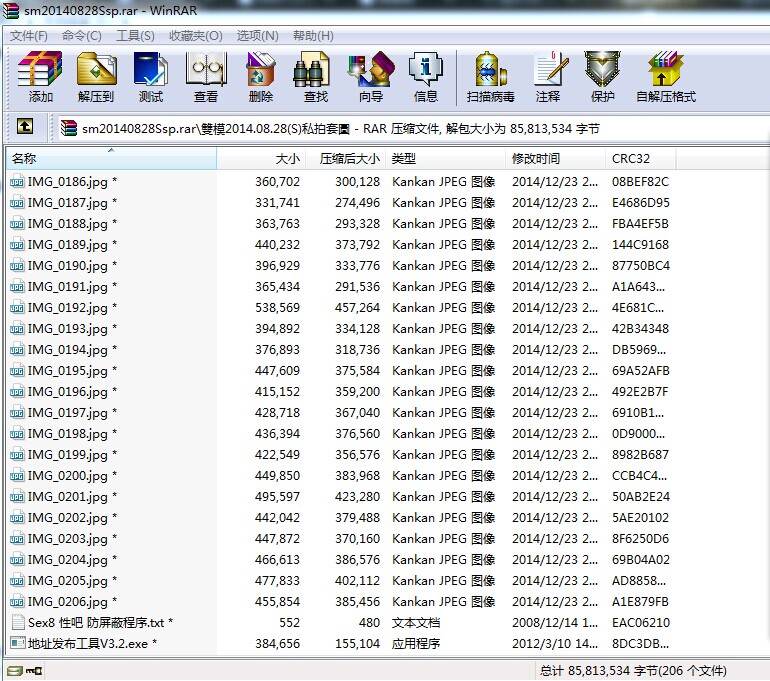
Task: Open the 选项(N) menu
Action: (257, 36)
